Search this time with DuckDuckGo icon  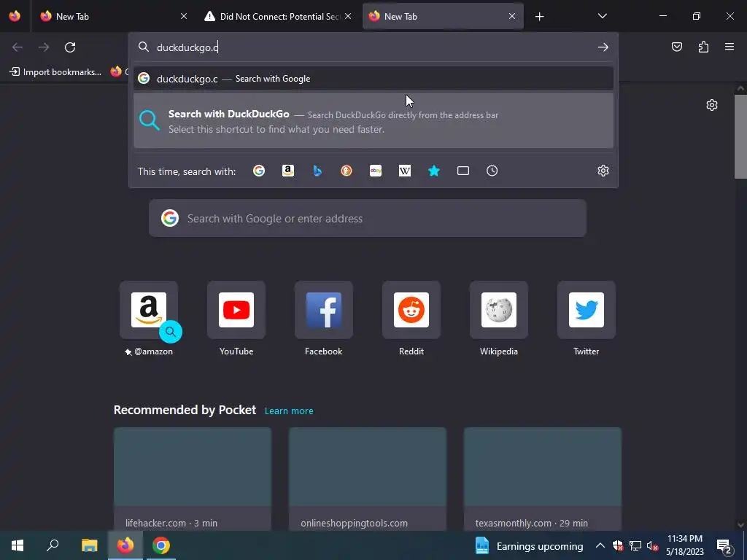point(347,171)
